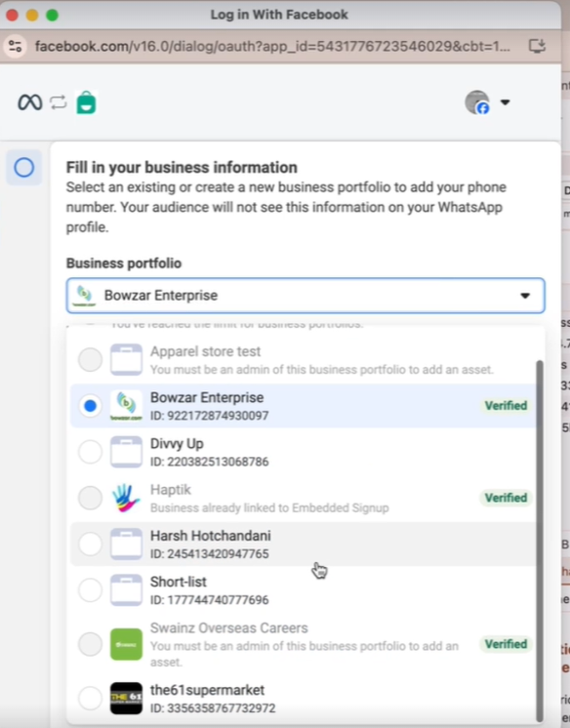This screenshot has width=570, height=728.
Task: Select the Divvy Up radio button
Action: 90,452
